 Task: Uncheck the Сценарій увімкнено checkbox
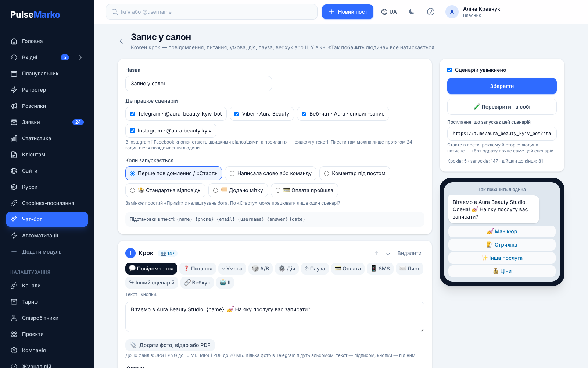(x=449, y=70)
